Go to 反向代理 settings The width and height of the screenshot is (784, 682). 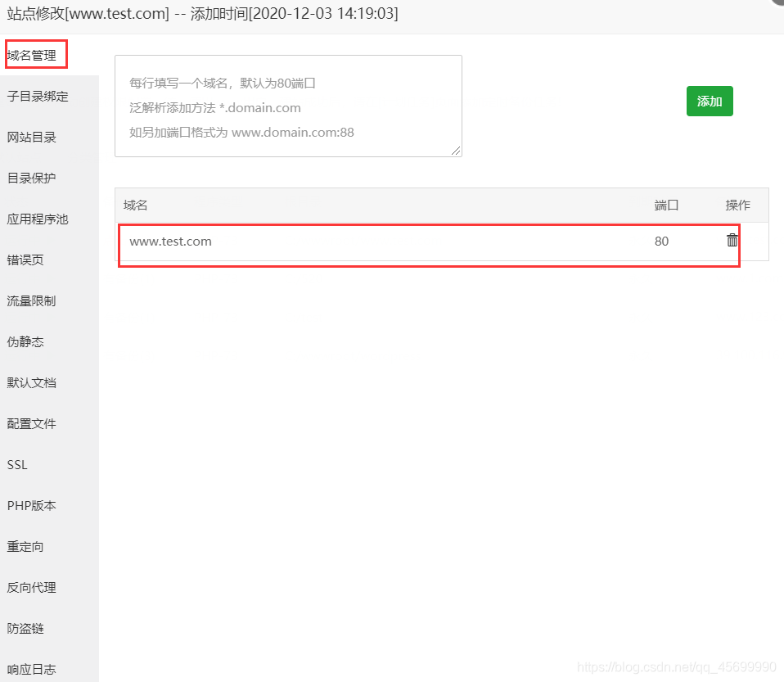(x=31, y=588)
